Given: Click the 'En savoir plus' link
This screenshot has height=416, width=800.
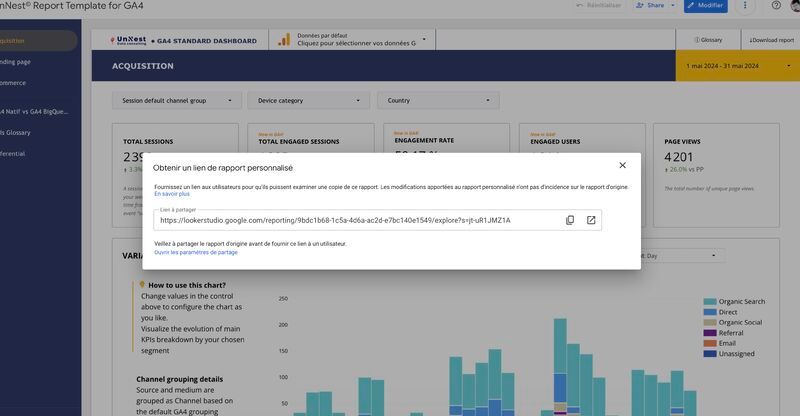Looking at the screenshot, I should (172, 194).
